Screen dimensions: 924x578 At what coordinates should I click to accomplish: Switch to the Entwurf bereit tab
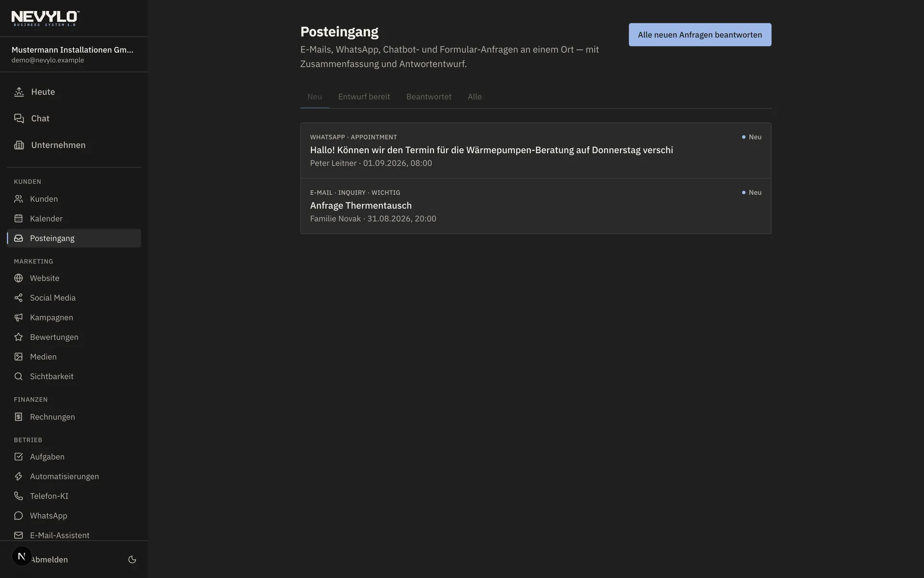(364, 97)
